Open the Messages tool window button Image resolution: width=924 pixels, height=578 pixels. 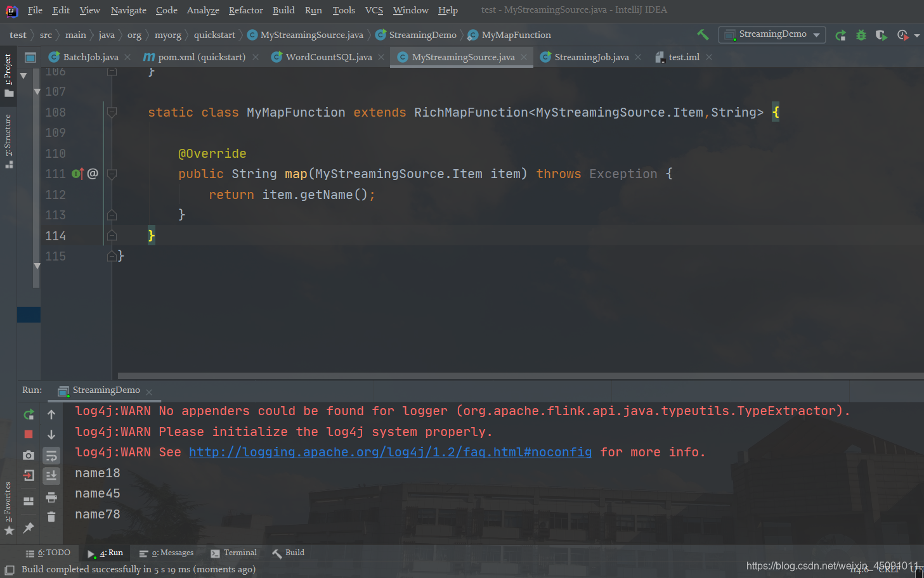[x=166, y=553]
